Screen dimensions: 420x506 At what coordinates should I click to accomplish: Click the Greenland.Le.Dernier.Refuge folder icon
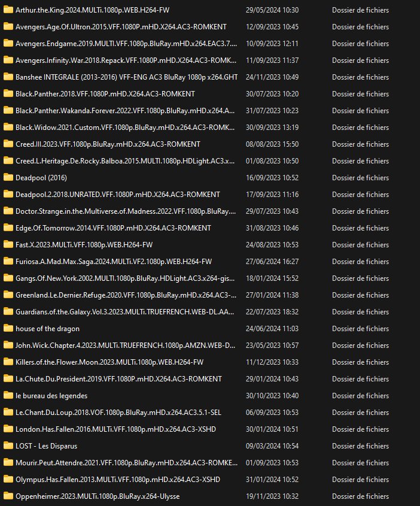tap(8, 295)
